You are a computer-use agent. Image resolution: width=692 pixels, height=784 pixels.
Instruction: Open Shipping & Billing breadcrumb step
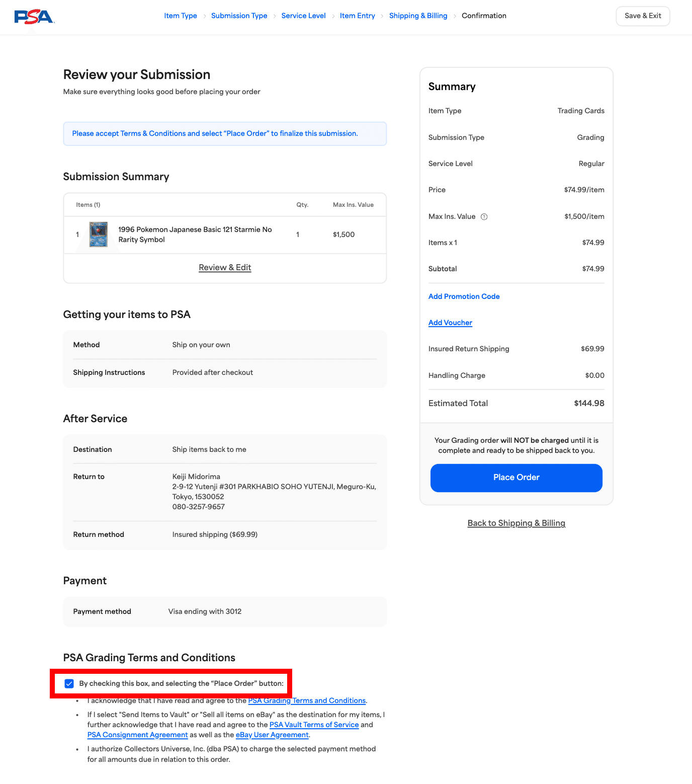418,16
